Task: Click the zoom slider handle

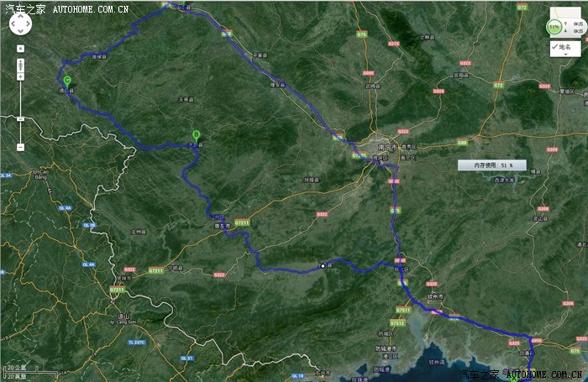Action: [x=20, y=118]
